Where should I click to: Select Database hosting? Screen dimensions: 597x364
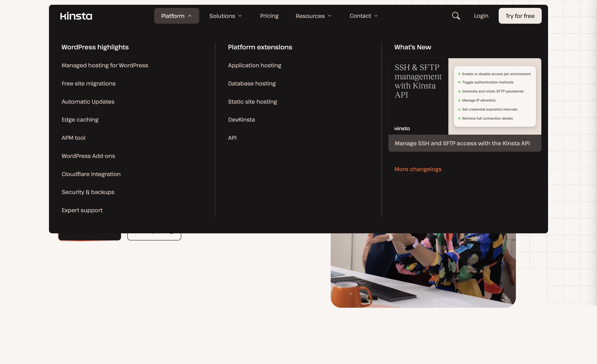pos(252,83)
